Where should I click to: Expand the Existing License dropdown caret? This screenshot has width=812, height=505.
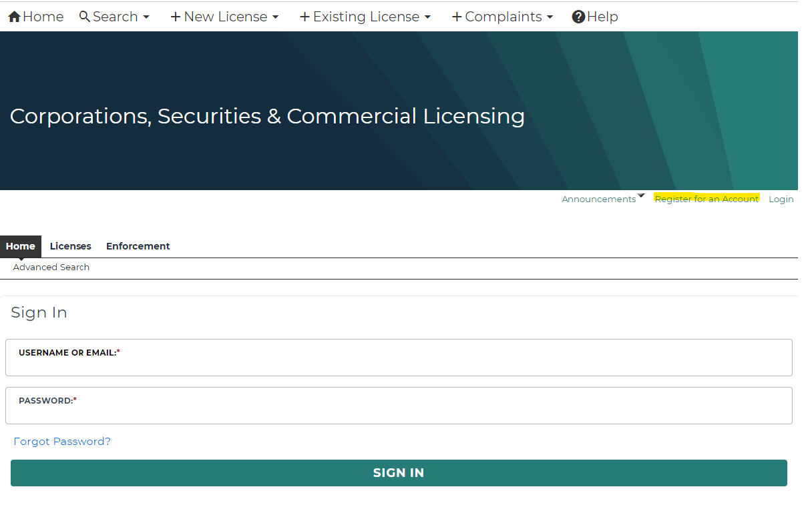[x=427, y=17]
